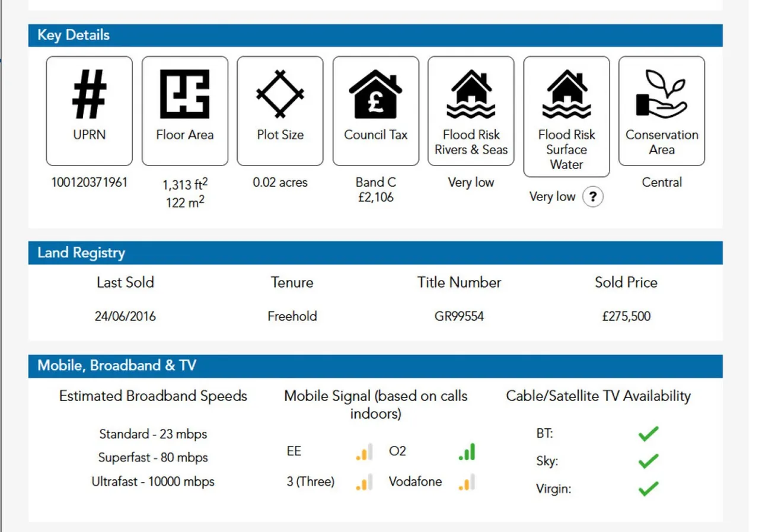
Task: Click the Sky availability green checkmark
Action: point(649,461)
